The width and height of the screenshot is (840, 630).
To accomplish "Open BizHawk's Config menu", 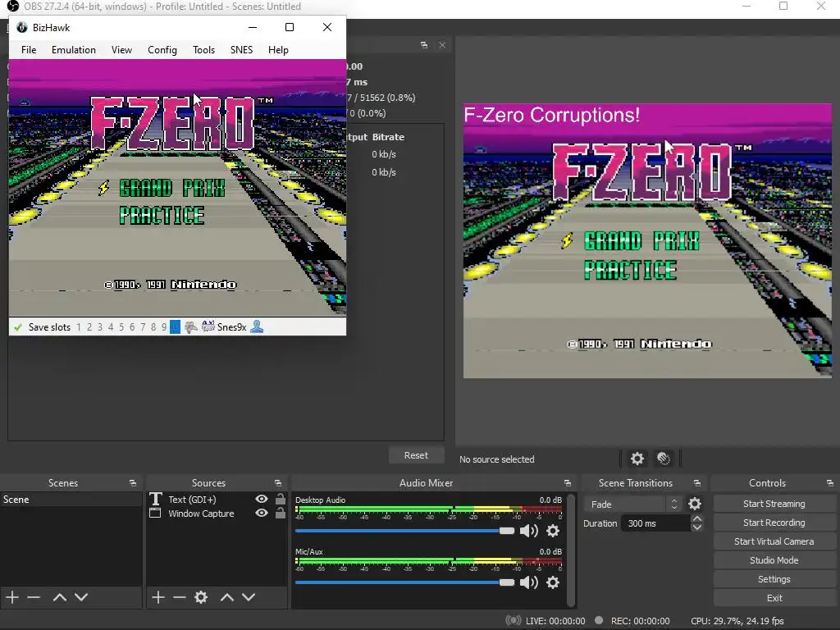I will [x=162, y=50].
